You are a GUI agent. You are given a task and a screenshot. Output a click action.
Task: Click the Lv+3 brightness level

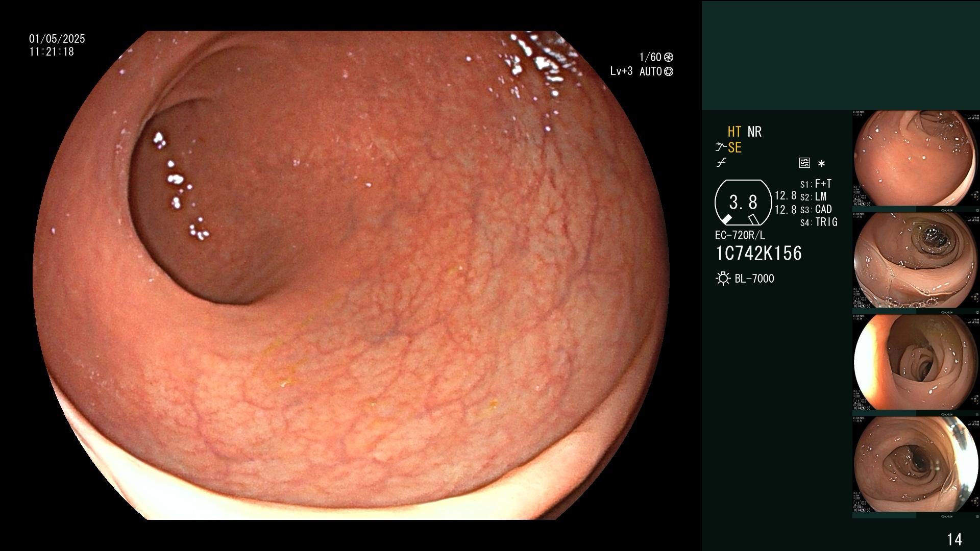(x=621, y=71)
